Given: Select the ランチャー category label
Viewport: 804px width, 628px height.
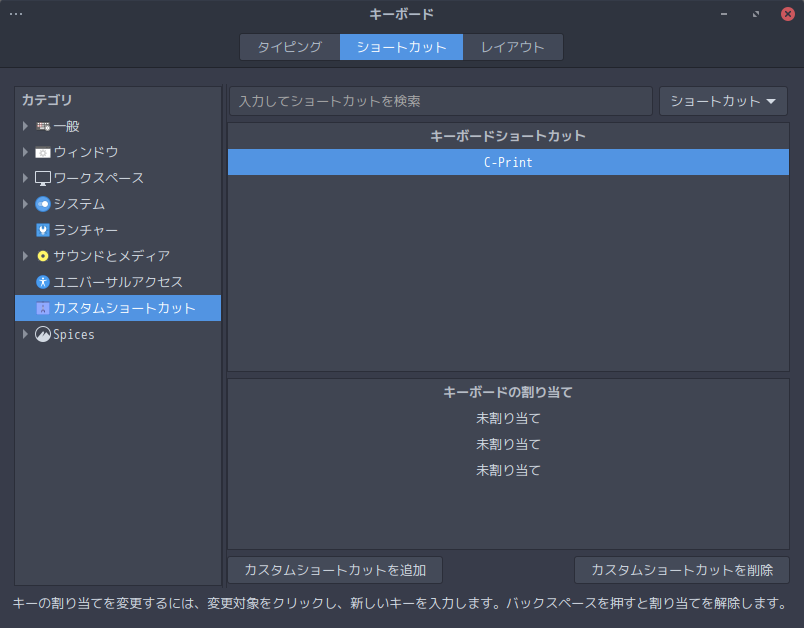Looking at the screenshot, I should [x=86, y=230].
